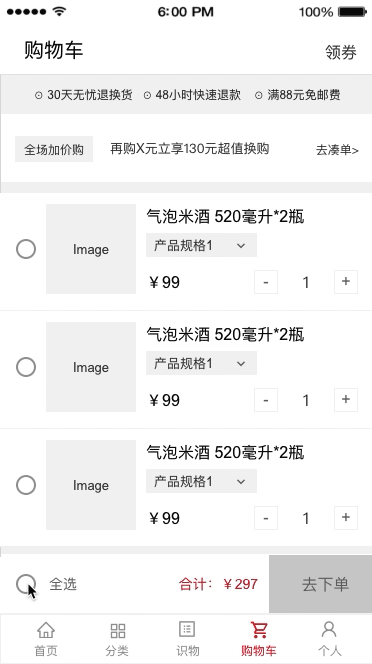This screenshot has height=664, width=372.
Task: Open the 领券 coupon link
Action: click(341, 53)
